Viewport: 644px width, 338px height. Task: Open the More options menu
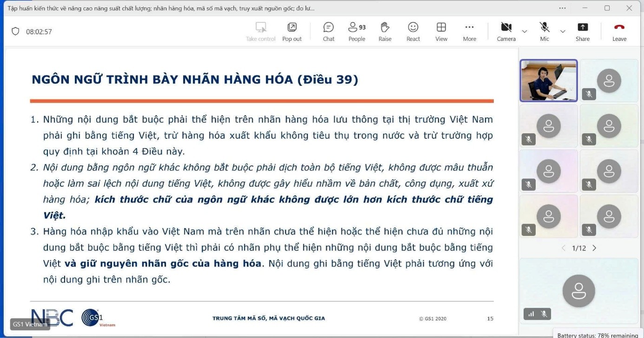pos(469,32)
